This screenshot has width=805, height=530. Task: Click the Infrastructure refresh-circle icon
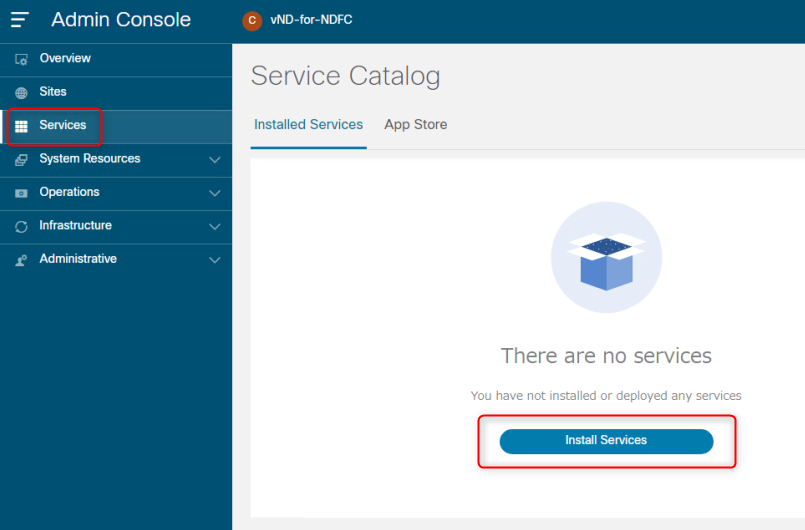pyautogui.click(x=21, y=226)
